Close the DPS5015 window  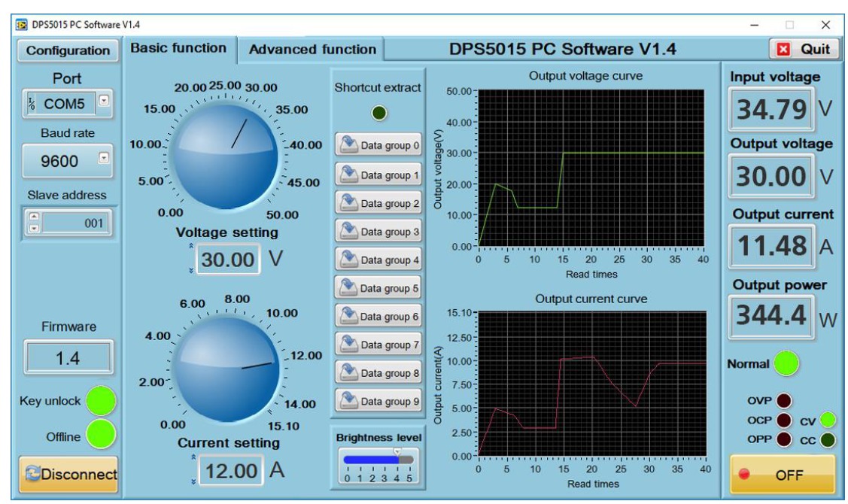coord(825,25)
